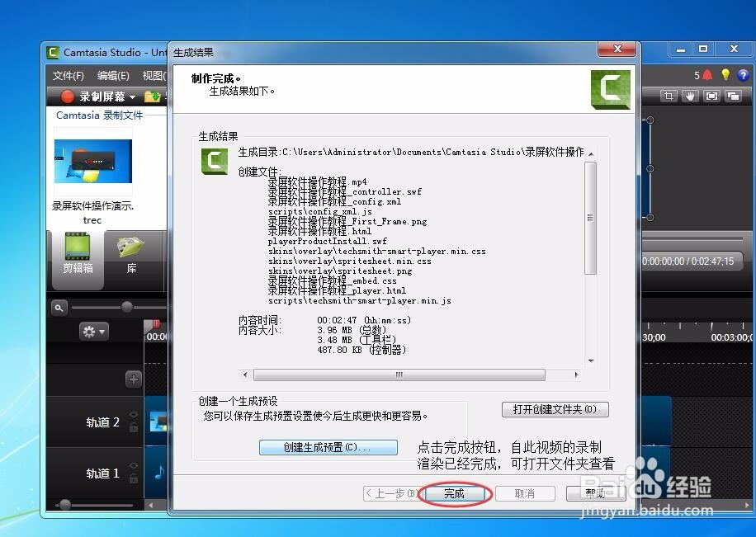Click the 帮助 button in dialog
This screenshot has height=537, width=756.
(x=595, y=493)
